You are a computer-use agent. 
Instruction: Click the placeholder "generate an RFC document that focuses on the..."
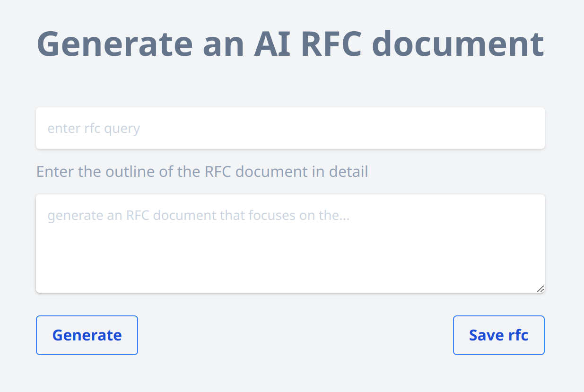coord(198,215)
